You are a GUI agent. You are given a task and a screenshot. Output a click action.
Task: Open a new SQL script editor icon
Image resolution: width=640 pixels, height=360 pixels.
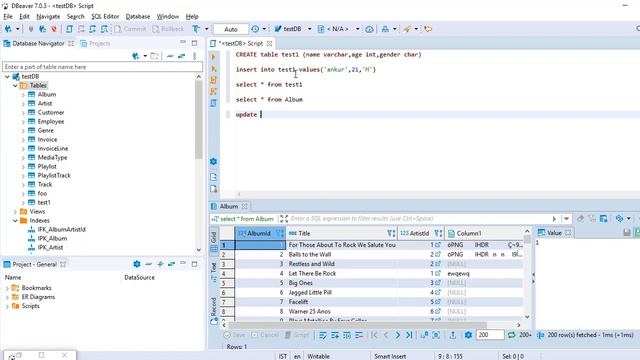[x=69, y=29]
